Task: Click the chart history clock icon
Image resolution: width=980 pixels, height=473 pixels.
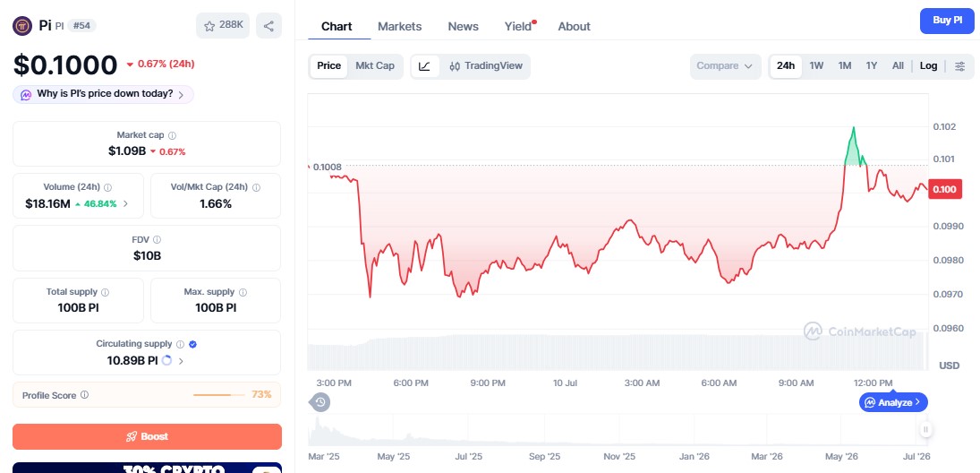Action: coord(320,401)
